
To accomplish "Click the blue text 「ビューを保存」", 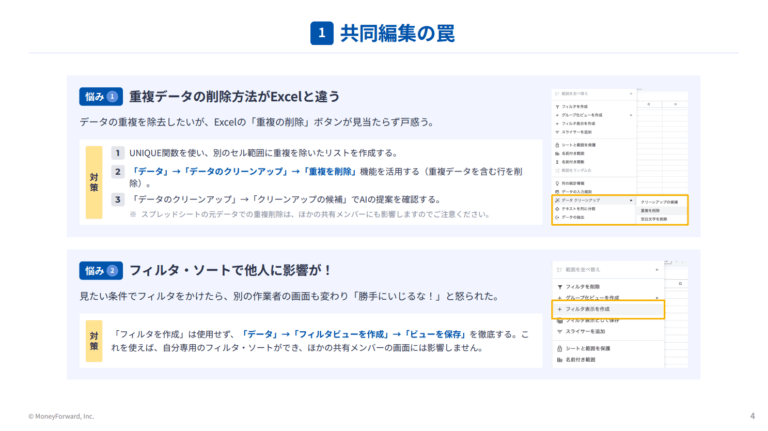I will [x=435, y=335].
